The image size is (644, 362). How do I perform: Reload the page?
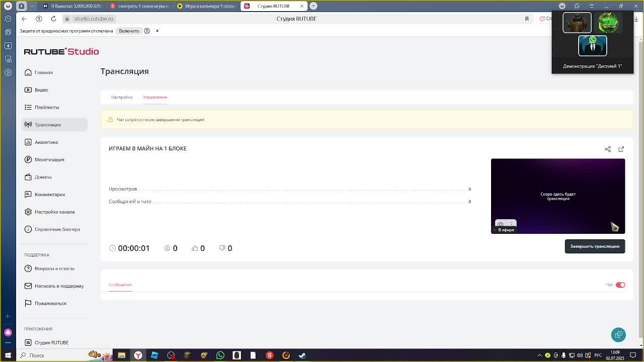pos(53,19)
